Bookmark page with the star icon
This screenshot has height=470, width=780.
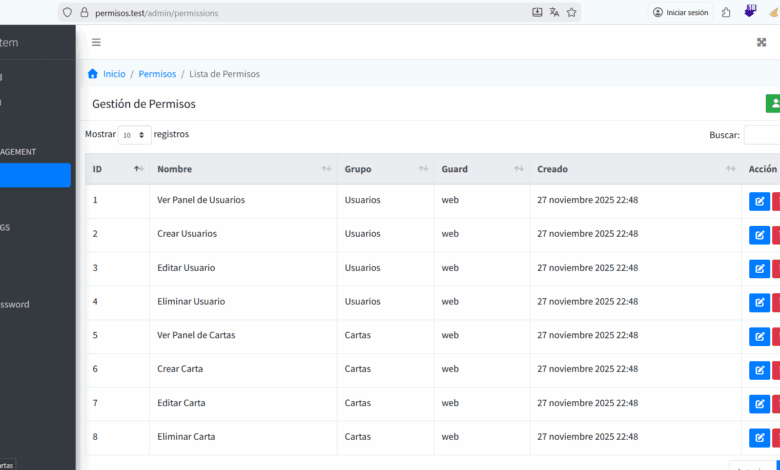[x=571, y=13]
